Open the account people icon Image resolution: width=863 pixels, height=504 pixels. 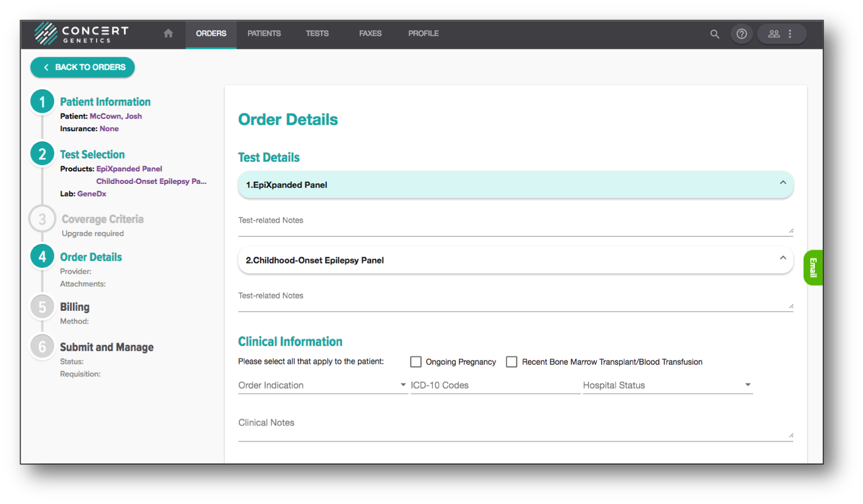774,33
